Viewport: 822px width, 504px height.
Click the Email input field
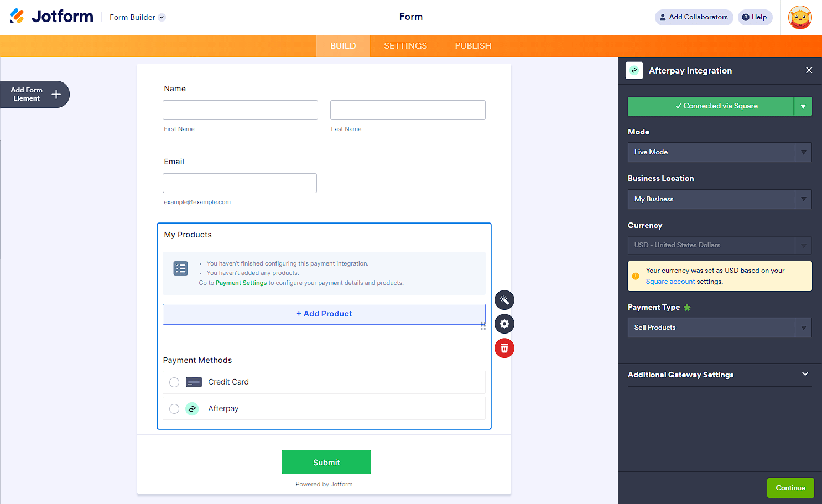click(240, 183)
